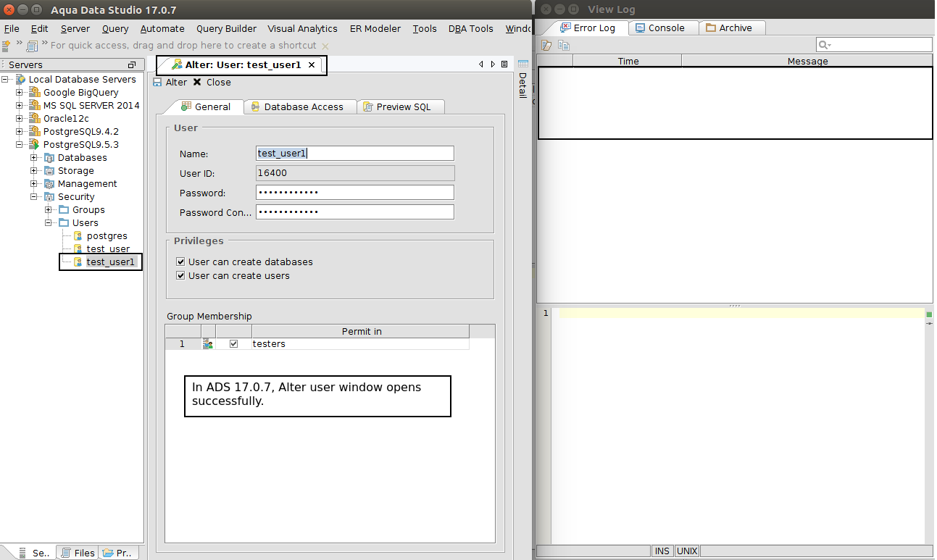Switch to the Preview SQL tab
Screen dimensions: 937x560
click(401, 106)
